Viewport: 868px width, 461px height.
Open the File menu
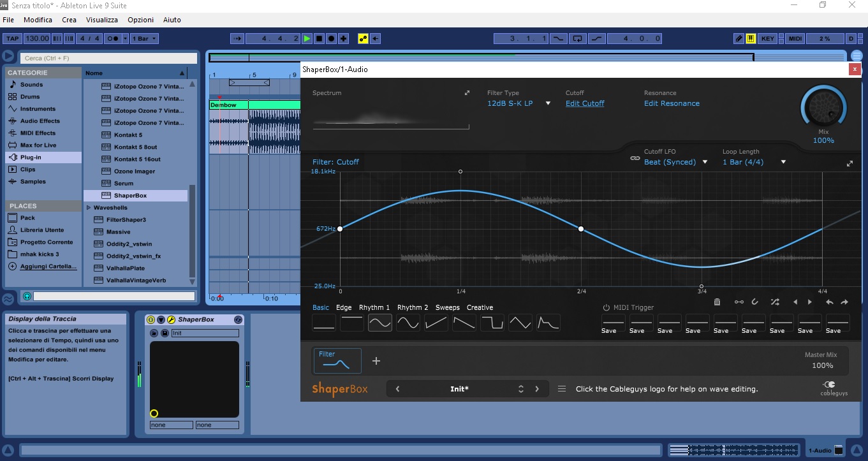[x=8, y=20]
